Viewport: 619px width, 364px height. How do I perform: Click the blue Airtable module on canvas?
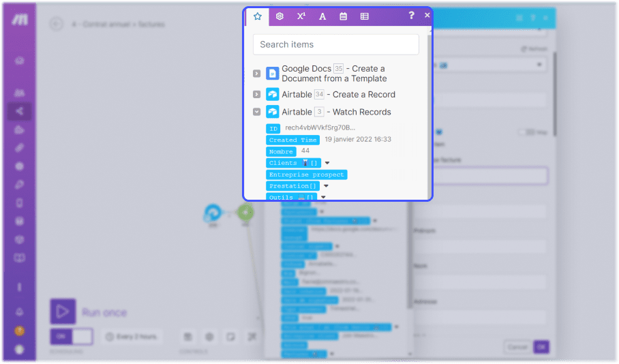tap(213, 213)
